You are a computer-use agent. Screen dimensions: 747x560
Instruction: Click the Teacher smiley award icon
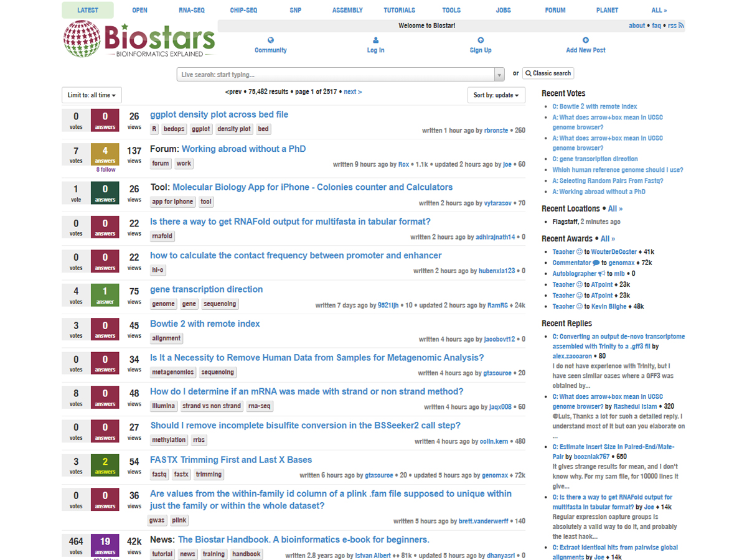[x=580, y=251]
